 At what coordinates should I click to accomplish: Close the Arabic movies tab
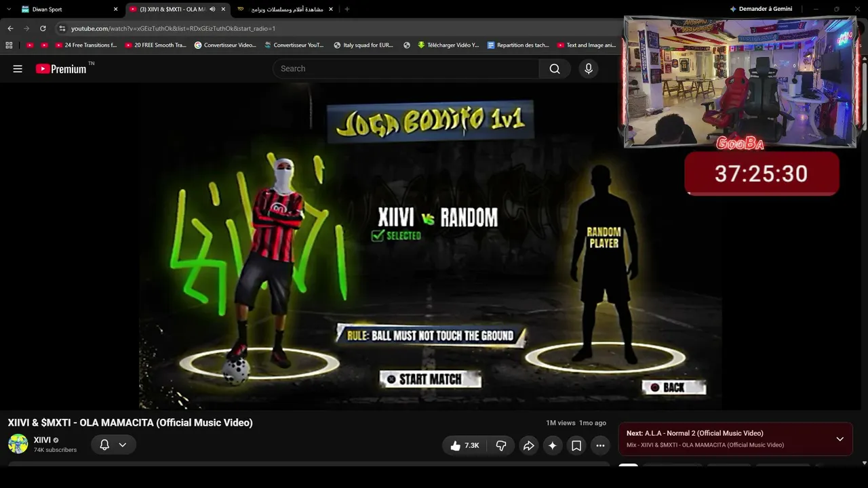331,9
